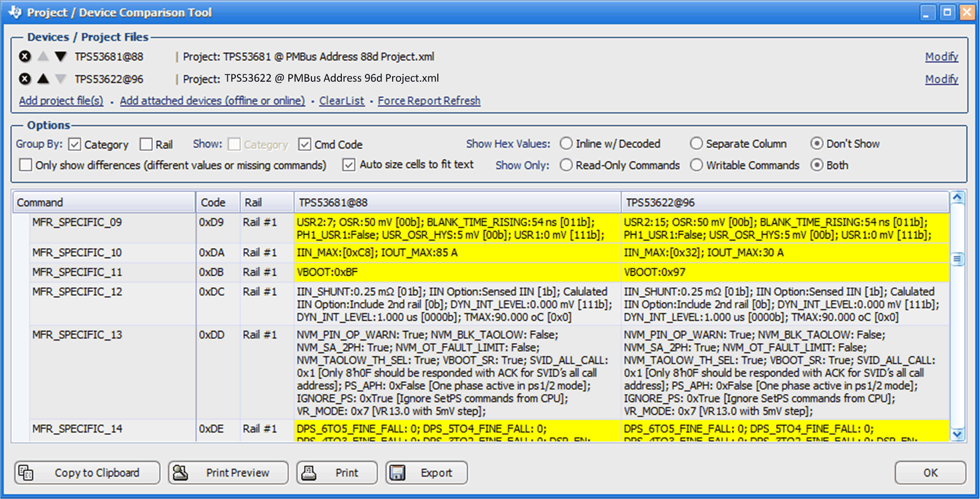Image resolution: width=980 pixels, height=499 pixels.
Task: Click the Print Preview icon
Action: [x=181, y=472]
